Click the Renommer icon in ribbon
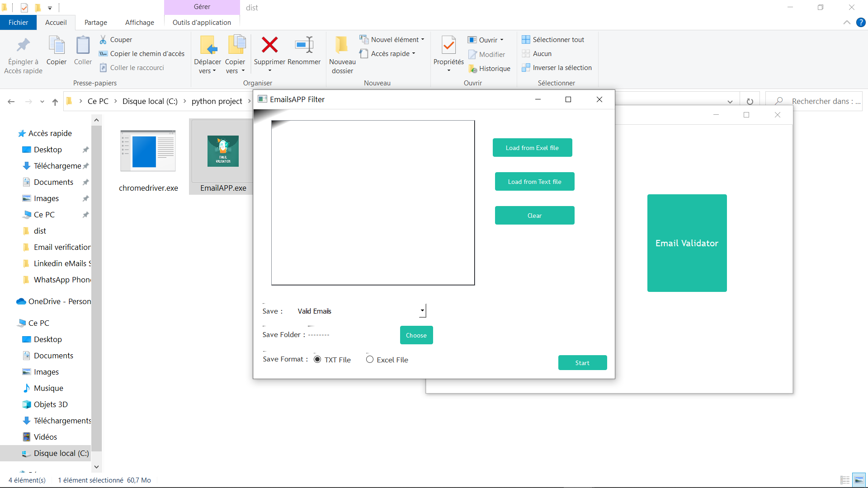 304,45
